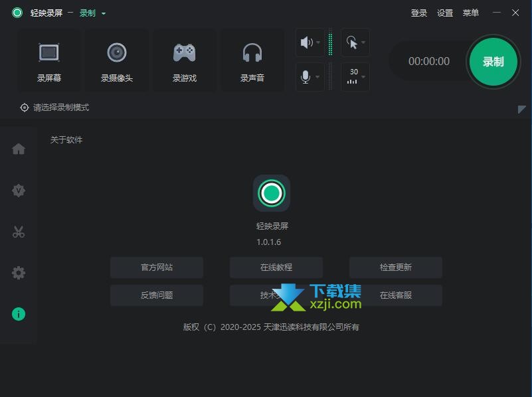Click the 官方网站 button
532x397 pixels.
[x=157, y=268]
